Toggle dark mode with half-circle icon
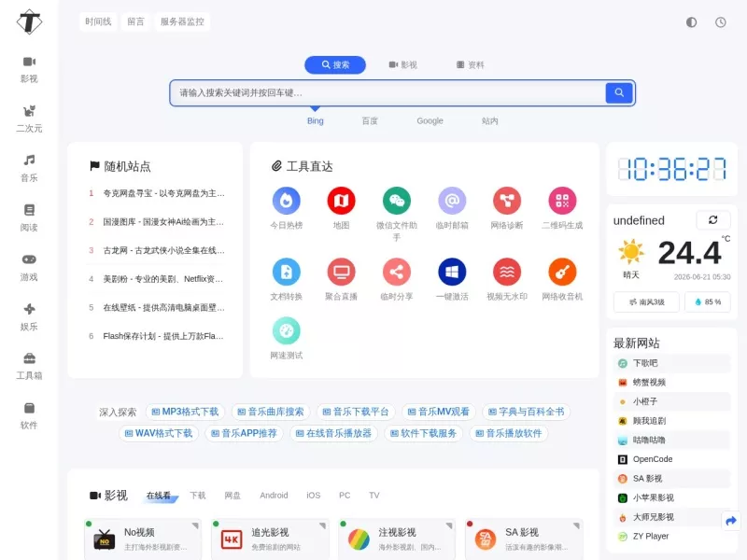The image size is (747, 560). 691,21
